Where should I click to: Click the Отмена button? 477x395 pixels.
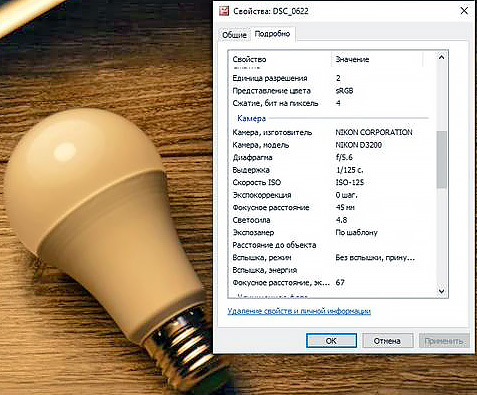[387, 341]
